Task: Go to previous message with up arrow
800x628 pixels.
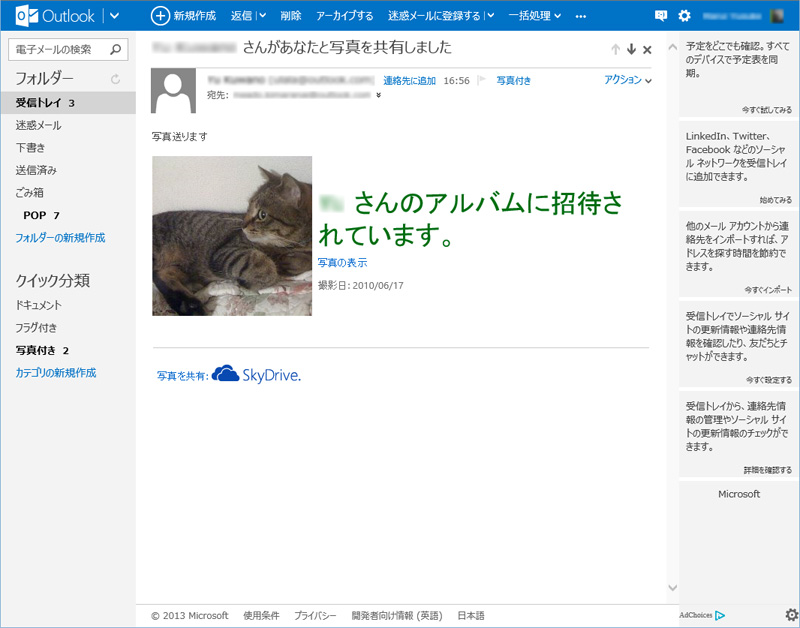Action: [615, 49]
